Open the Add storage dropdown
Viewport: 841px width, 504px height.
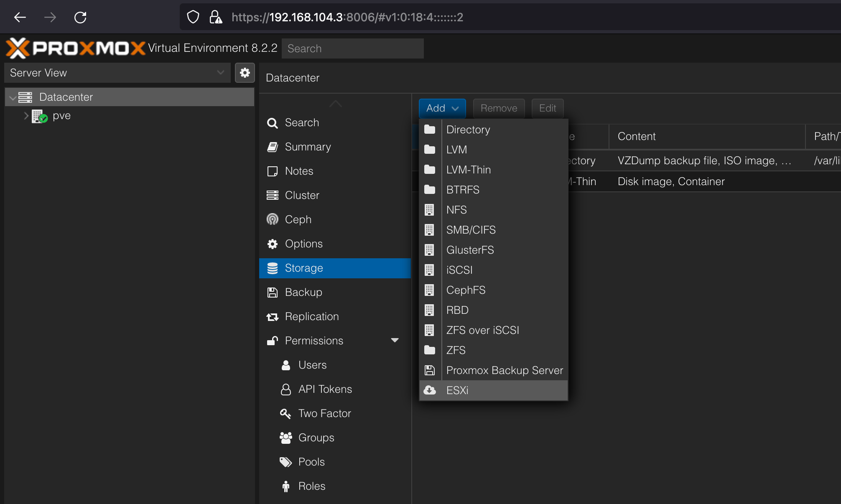pyautogui.click(x=442, y=108)
